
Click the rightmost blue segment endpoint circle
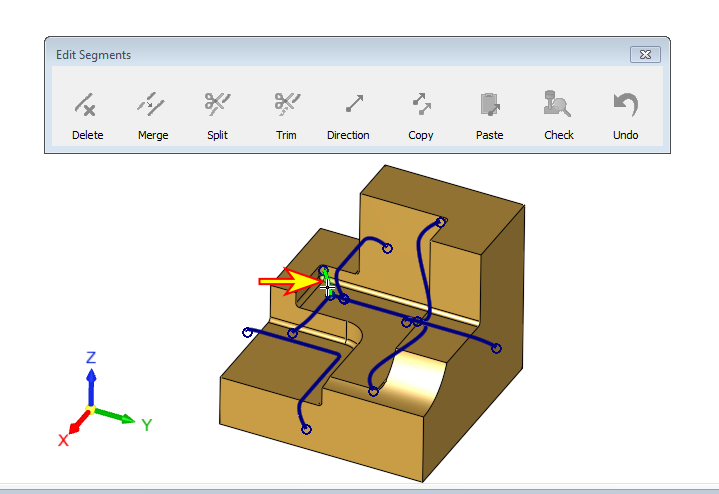(x=496, y=348)
